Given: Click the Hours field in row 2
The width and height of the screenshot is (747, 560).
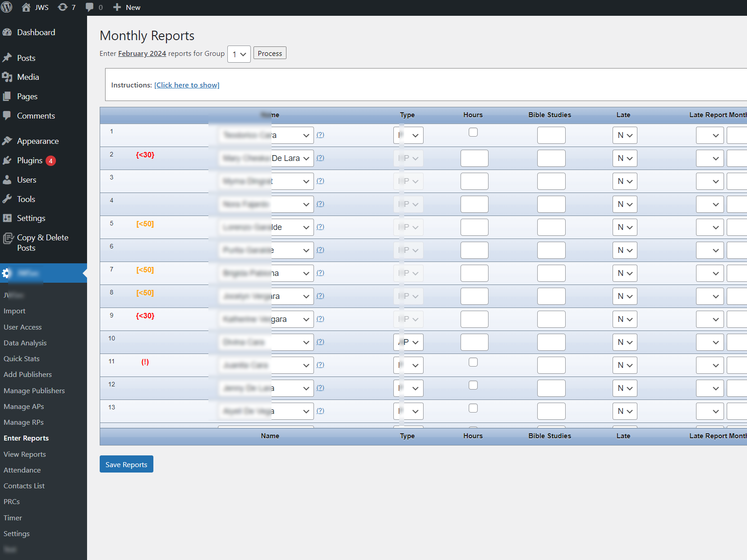Looking at the screenshot, I should (x=475, y=158).
